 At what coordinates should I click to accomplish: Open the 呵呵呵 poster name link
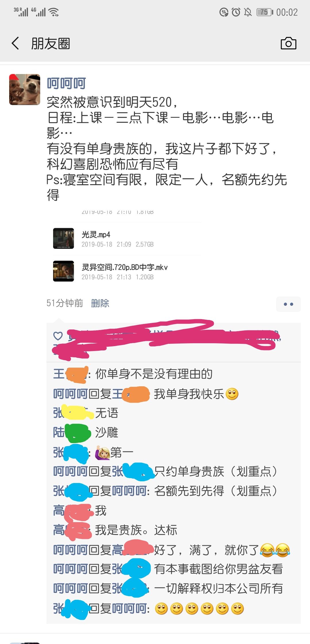pos(66,84)
